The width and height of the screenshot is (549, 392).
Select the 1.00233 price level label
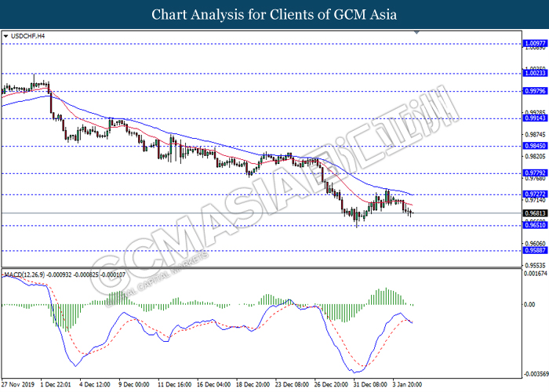[534, 73]
